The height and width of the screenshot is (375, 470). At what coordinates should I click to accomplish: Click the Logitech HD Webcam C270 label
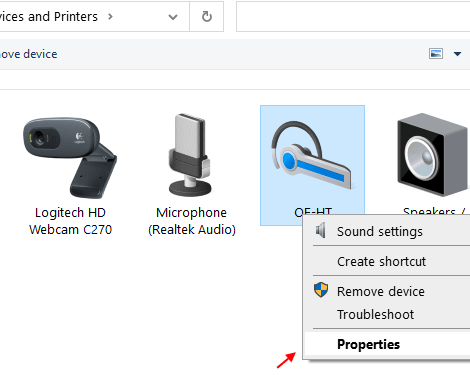click(70, 221)
